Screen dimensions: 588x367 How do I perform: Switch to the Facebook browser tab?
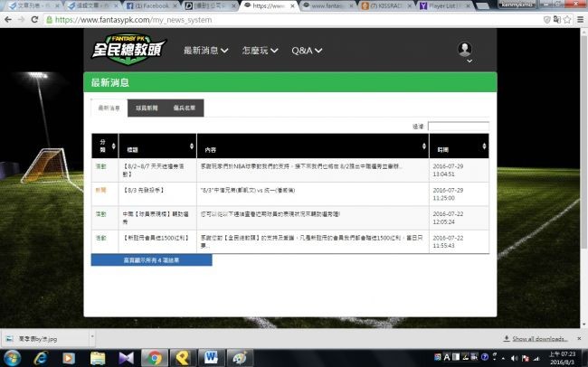click(x=150, y=5)
